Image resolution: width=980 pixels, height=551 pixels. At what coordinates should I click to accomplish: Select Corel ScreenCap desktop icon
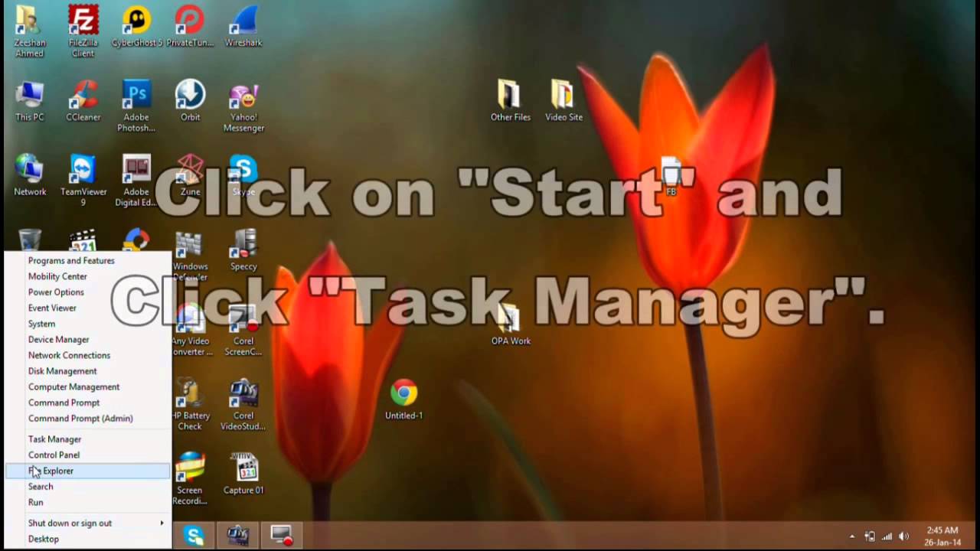pos(243,330)
